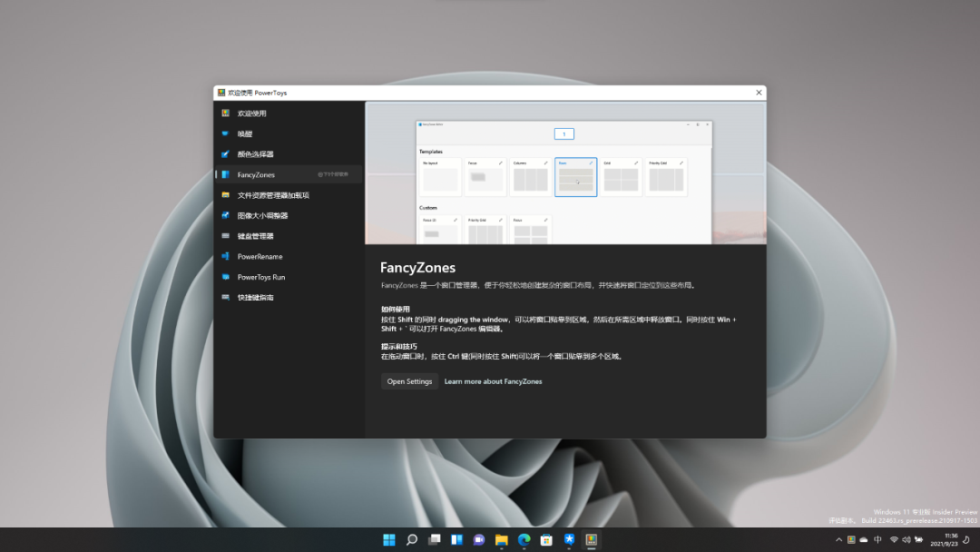This screenshot has width=980, height=552.
Task: Click the Open Settings button
Action: pyautogui.click(x=409, y=381)
